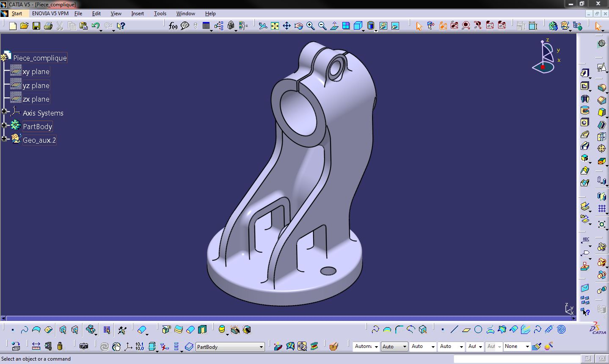Click the horizontal scrollbar below the viewport
Image resolution: width=609 pixels, height=364 pixels.
click(x=288, y=318)
